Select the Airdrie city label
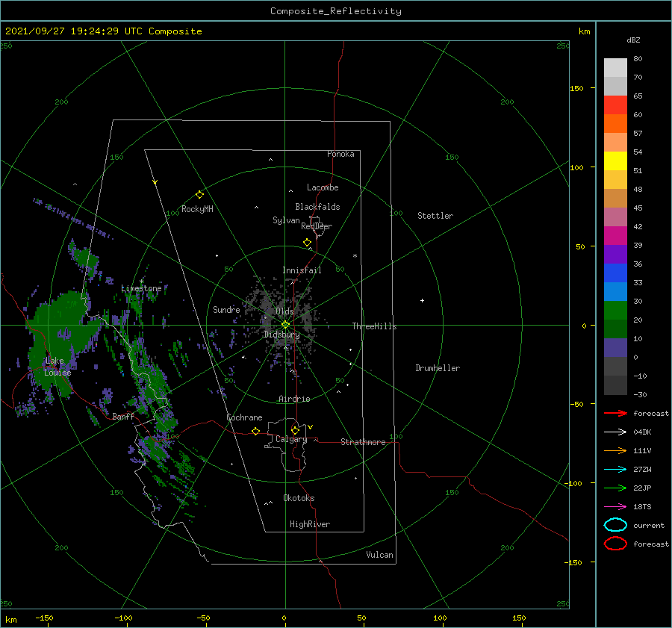Screen dimensions: 672x628 pyautogui.click(x=294, y=399)
